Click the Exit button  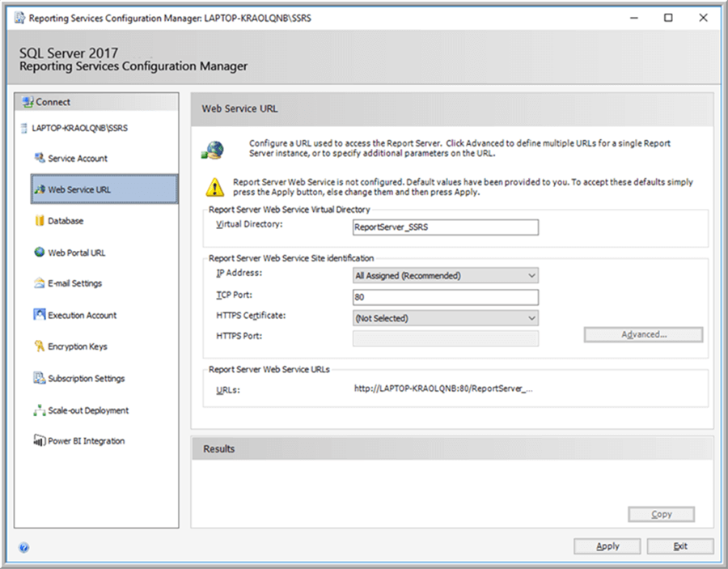tap(680, 546)
